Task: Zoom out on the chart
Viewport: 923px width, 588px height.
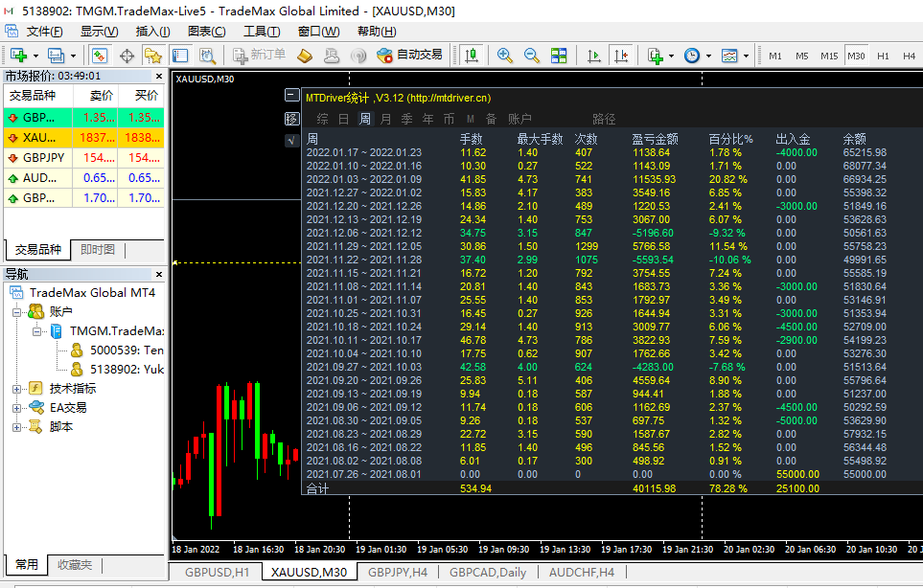Action: 532,56
